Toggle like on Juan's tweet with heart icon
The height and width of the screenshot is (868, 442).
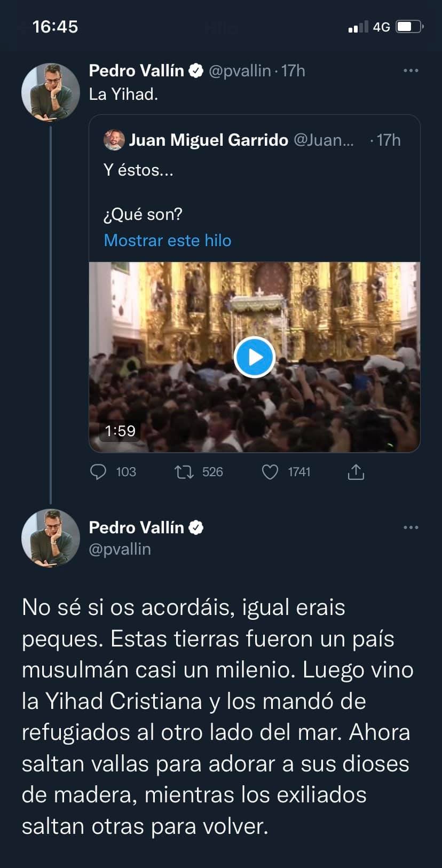tap(270, 472)
